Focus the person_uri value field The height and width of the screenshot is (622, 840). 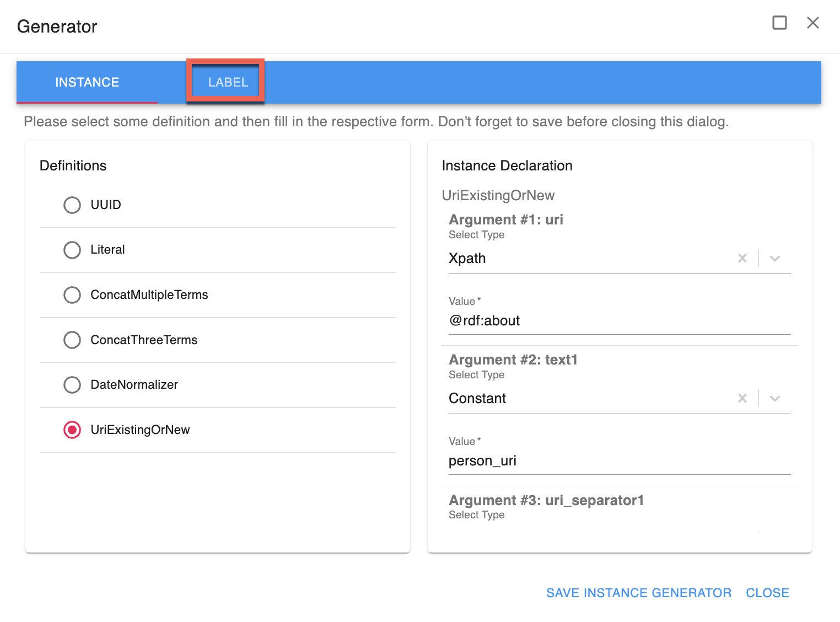coord(619,461)
